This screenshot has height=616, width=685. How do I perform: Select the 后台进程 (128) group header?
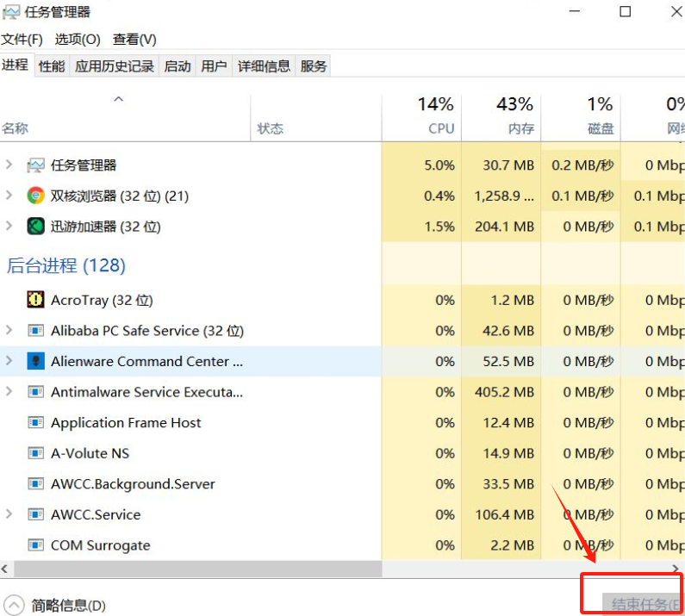pyautogui.click(x=66, y=265)
